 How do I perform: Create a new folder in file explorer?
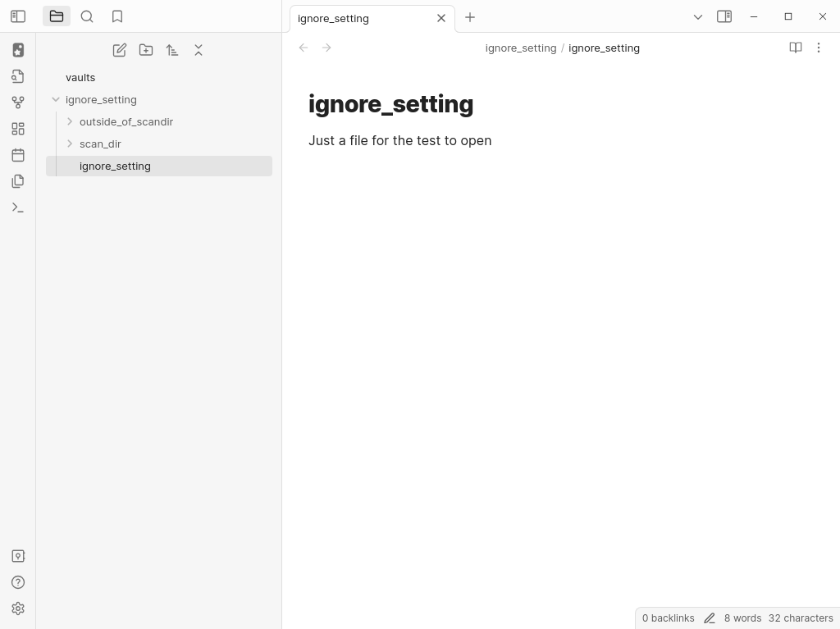tap(146, 50)
